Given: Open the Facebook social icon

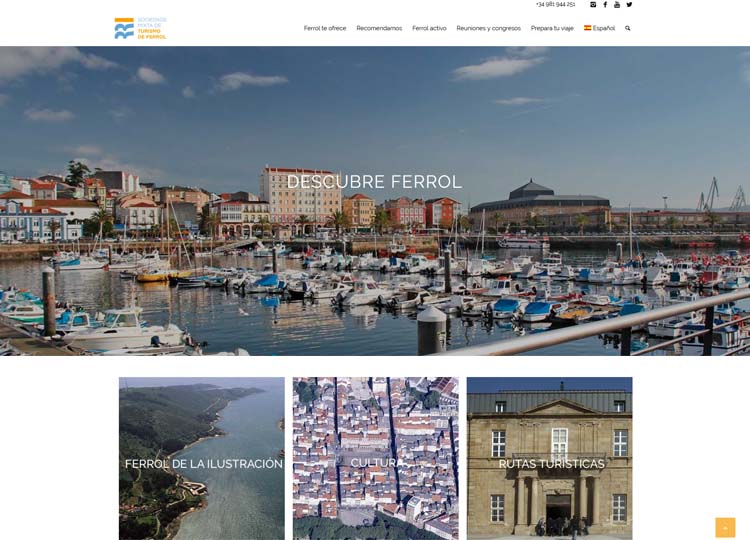Looking at the screenshot, I should click(605, 5).
